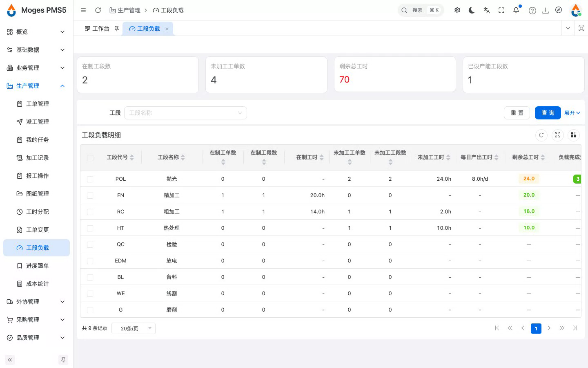Collapse the sidebar with double-arrow icon
Screen dimensions: 588x368
coord(10,360)
